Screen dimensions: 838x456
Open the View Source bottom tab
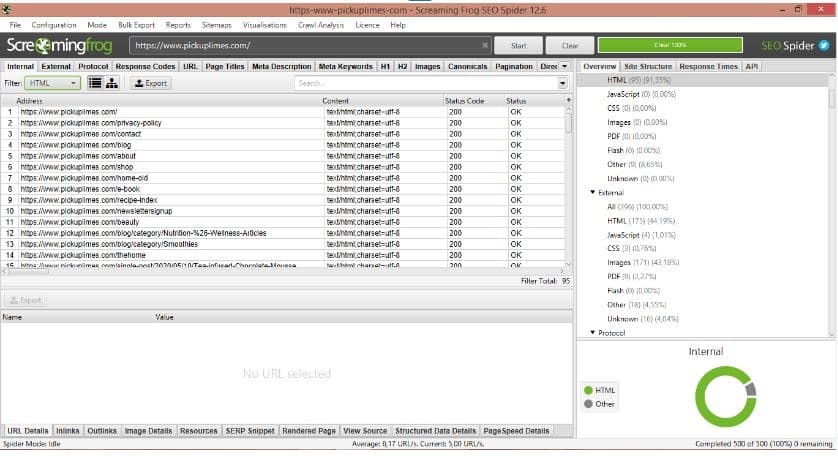coord(365,431)
